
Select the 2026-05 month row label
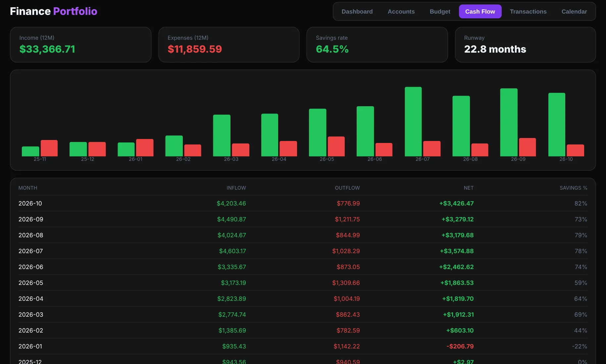[x=31, y=283]
